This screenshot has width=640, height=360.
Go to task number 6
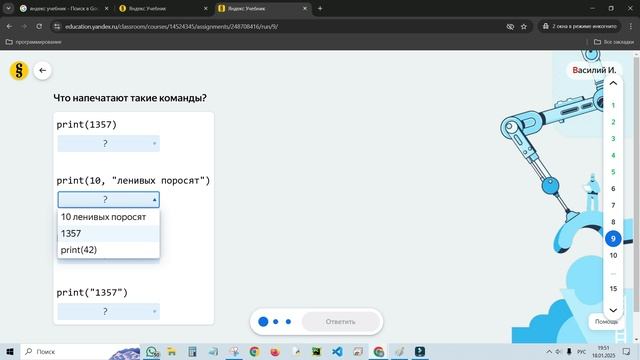613,189
